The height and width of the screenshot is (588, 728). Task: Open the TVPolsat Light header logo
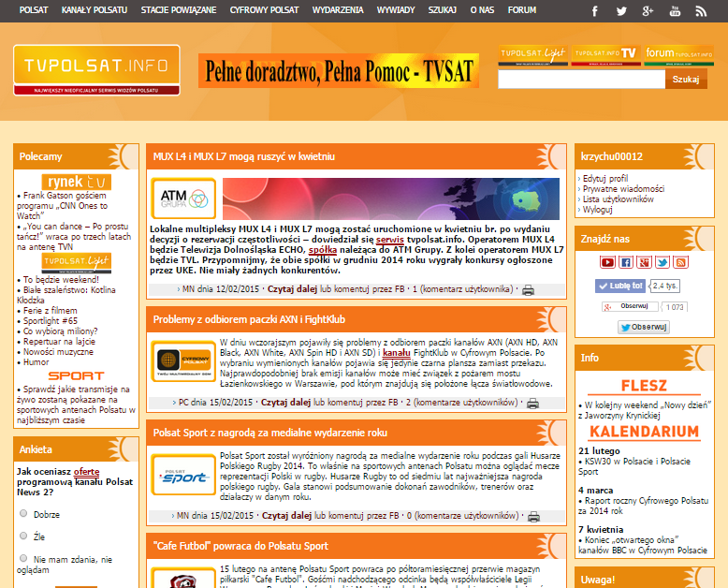tap(533, 55)
